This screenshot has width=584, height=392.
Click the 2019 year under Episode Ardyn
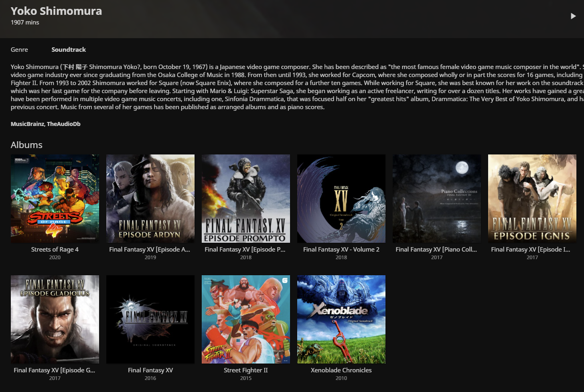coord(150,258)
